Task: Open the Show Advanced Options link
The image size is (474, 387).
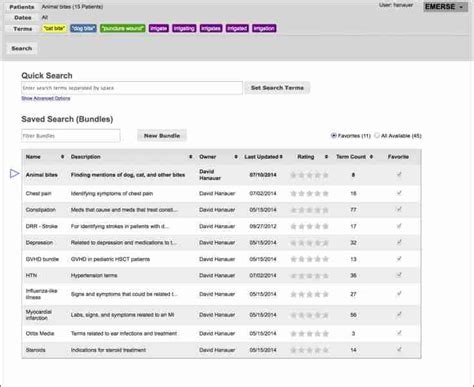Action: point(46,98)
